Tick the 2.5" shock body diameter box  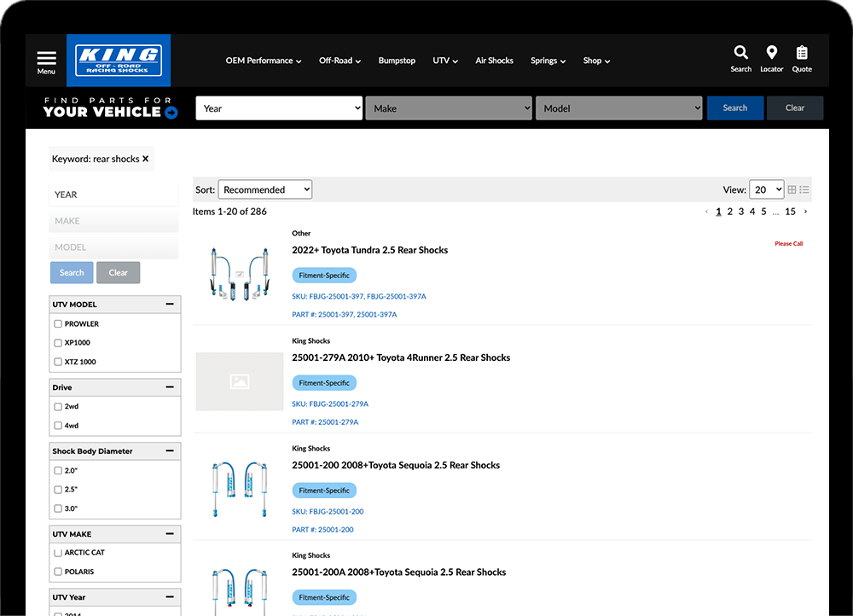pos(58,490)
